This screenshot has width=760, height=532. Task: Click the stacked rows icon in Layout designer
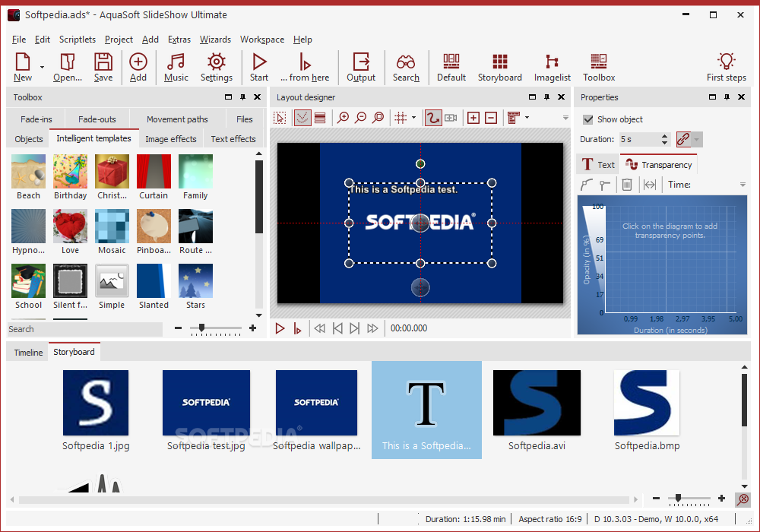(x=320, y=118)
